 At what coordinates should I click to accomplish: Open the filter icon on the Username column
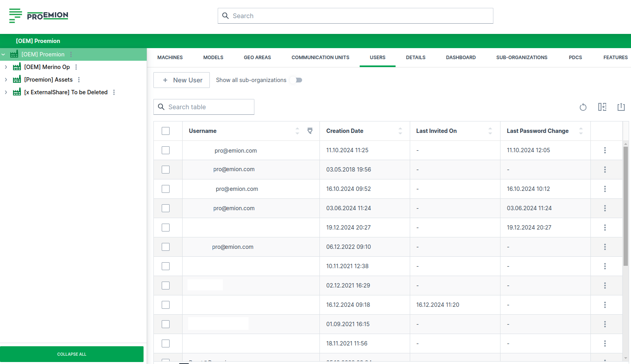[x=310, y=131]
